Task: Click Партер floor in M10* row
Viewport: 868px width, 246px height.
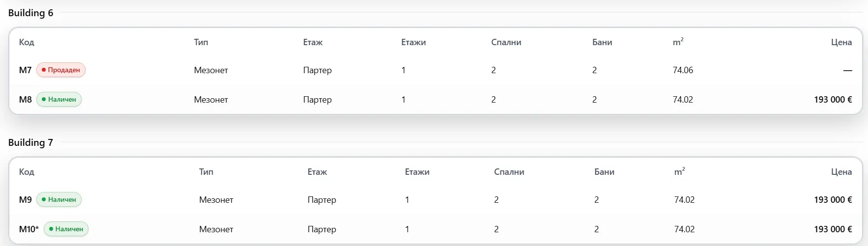Action: point(322,229)
